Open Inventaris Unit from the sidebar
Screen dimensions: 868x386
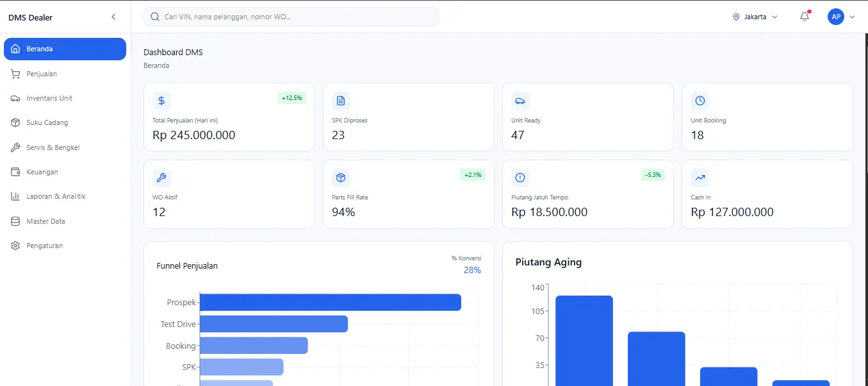tap(49, 98)
